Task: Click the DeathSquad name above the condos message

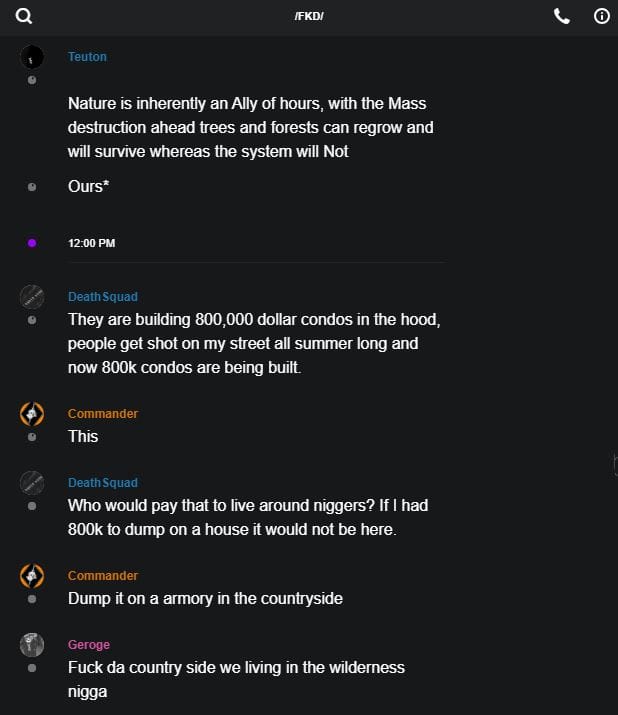Action: (103, 297)
